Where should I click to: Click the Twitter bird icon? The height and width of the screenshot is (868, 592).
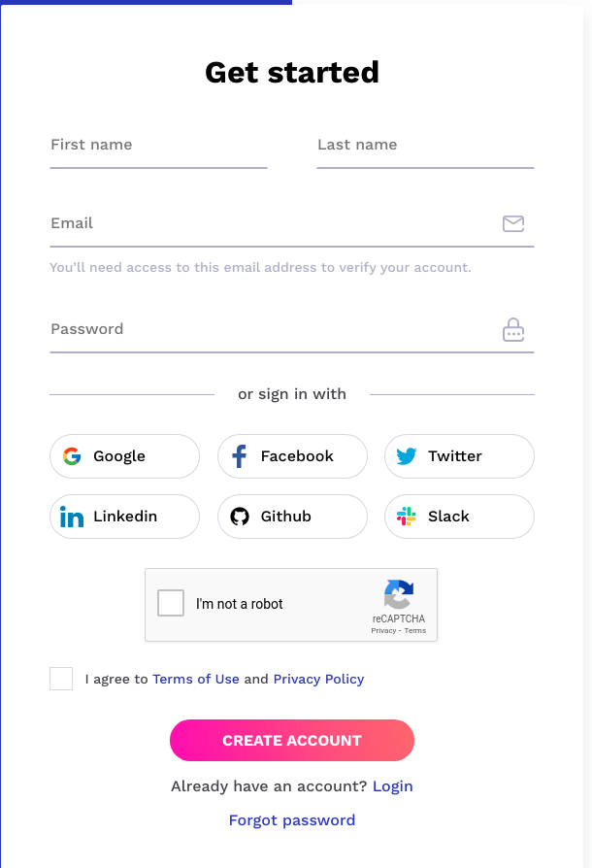pyautogui.click(x=407, y=456)
